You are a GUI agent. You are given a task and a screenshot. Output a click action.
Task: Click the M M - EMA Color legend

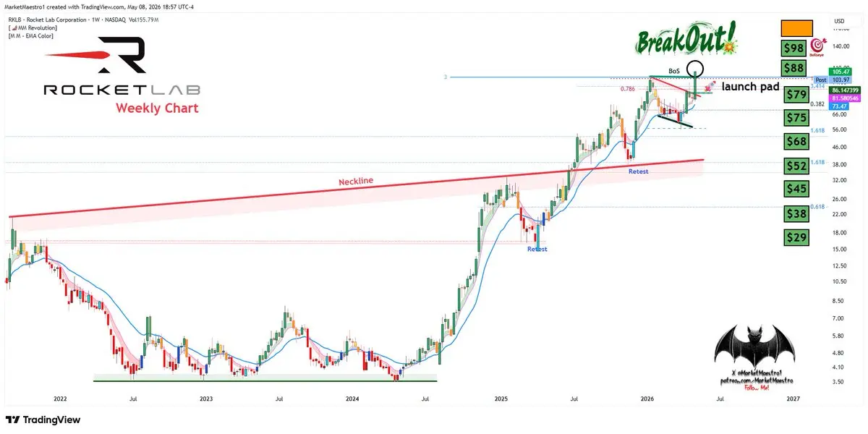pyautogui.click(x=31, y=35)
